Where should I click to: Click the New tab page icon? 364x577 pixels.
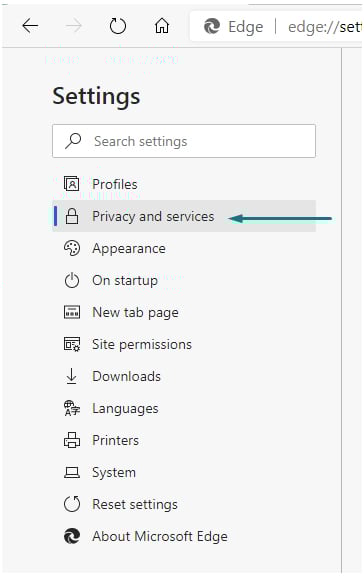72,312
